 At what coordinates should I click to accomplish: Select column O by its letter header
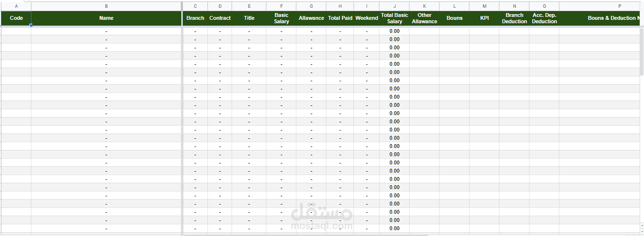pos(544,6)
